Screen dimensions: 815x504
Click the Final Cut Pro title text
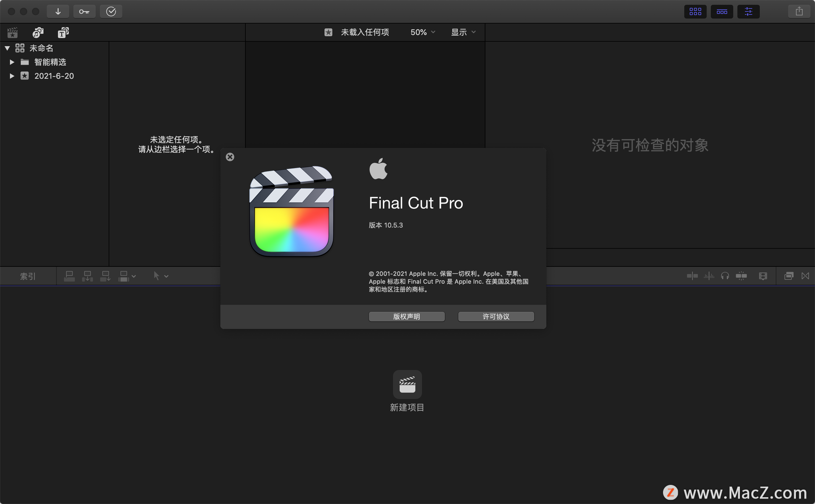(x=416, y=203)
